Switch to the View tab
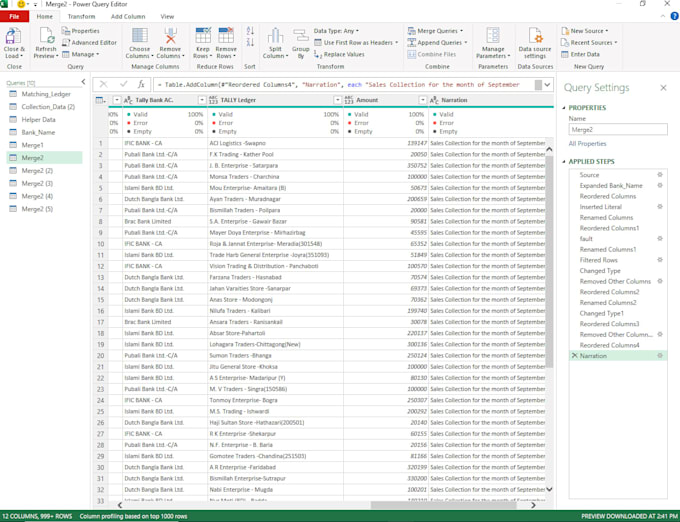Screen dimensions: 680x522 [x=167, y=16]
